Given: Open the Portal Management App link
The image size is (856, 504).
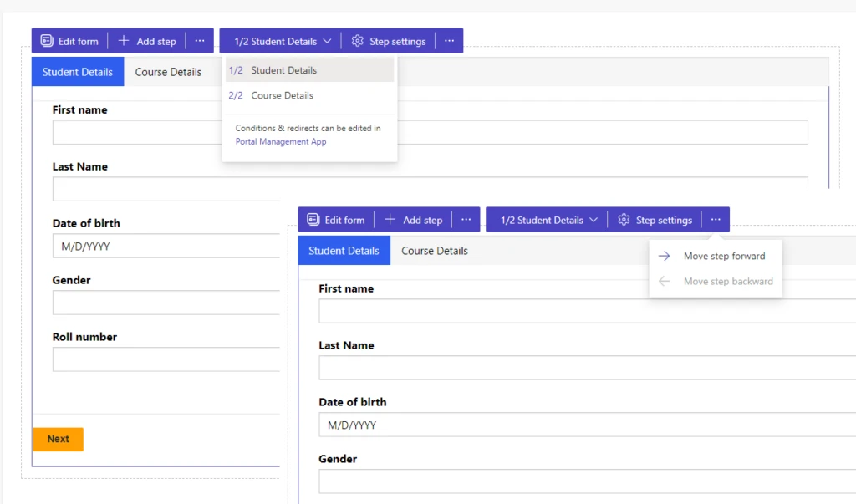Looking at the screenshot, I should (x=280, y=141).
